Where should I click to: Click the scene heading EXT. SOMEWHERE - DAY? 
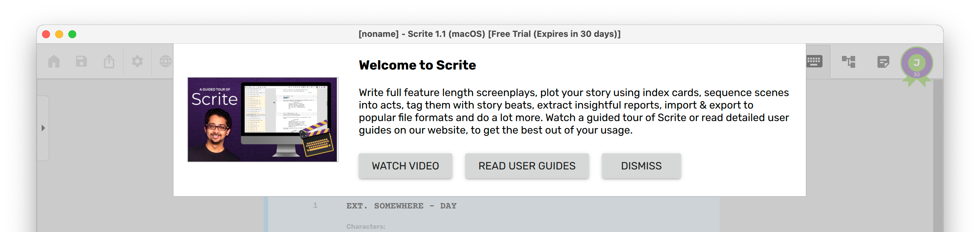tap(401, 206)
